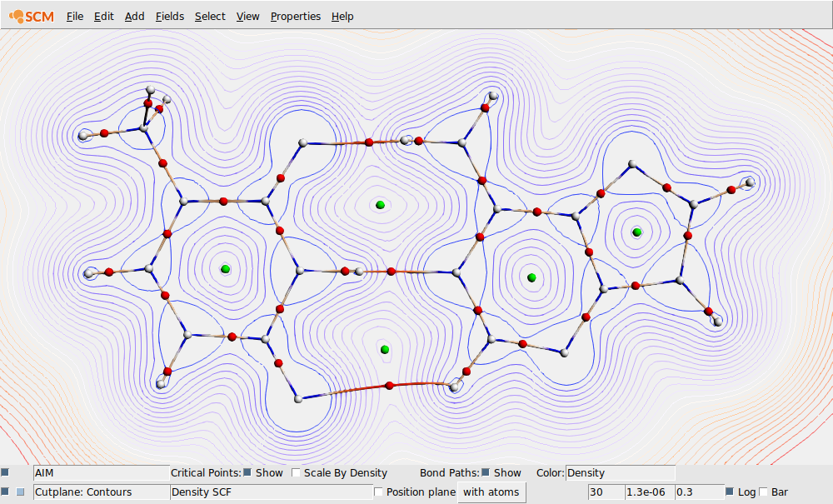The image size is (833, 504).
Task: Click the 'with atoms' button
Action: click(x=491, y=492)
